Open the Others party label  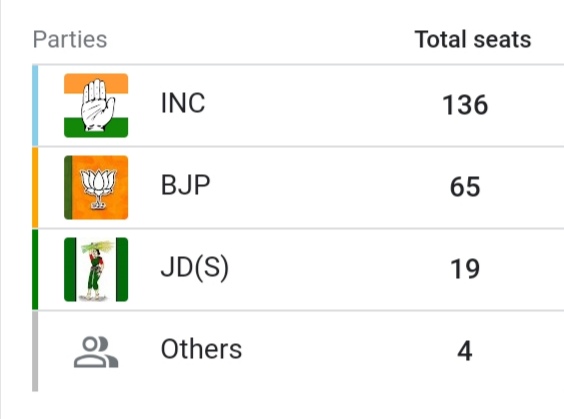[201, 349]
